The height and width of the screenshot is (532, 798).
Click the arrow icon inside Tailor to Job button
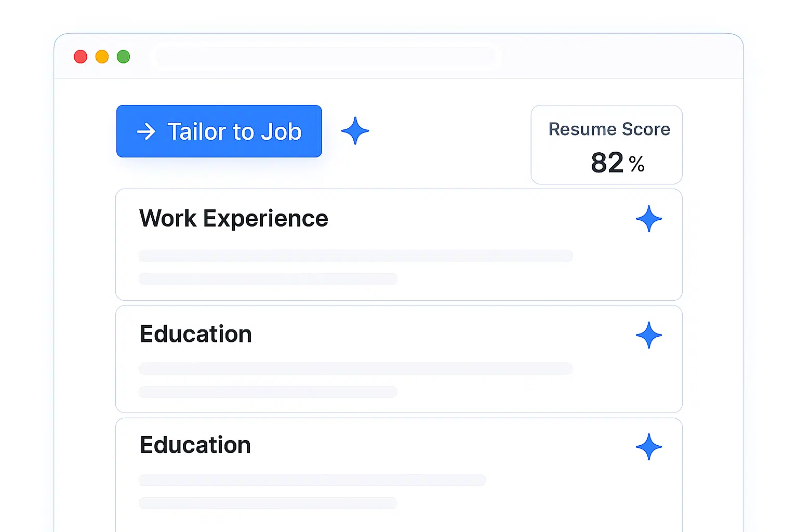pyautogui.click(x=147, y=131)
